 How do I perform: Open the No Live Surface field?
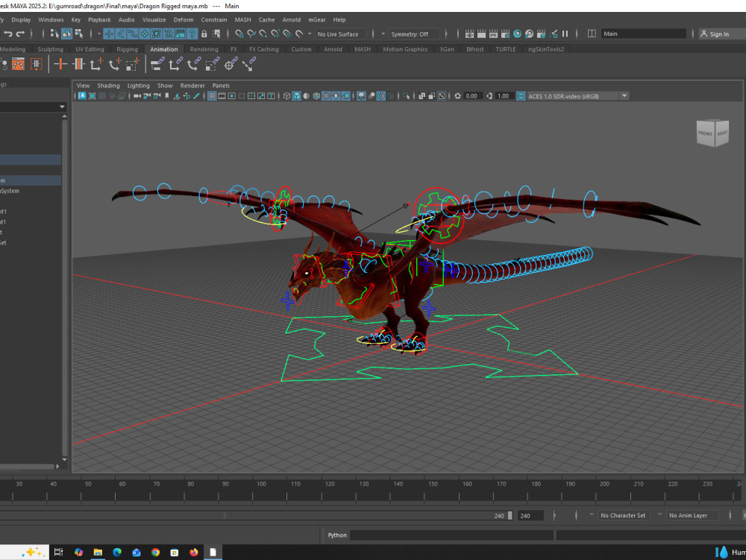tap(341, 34)
